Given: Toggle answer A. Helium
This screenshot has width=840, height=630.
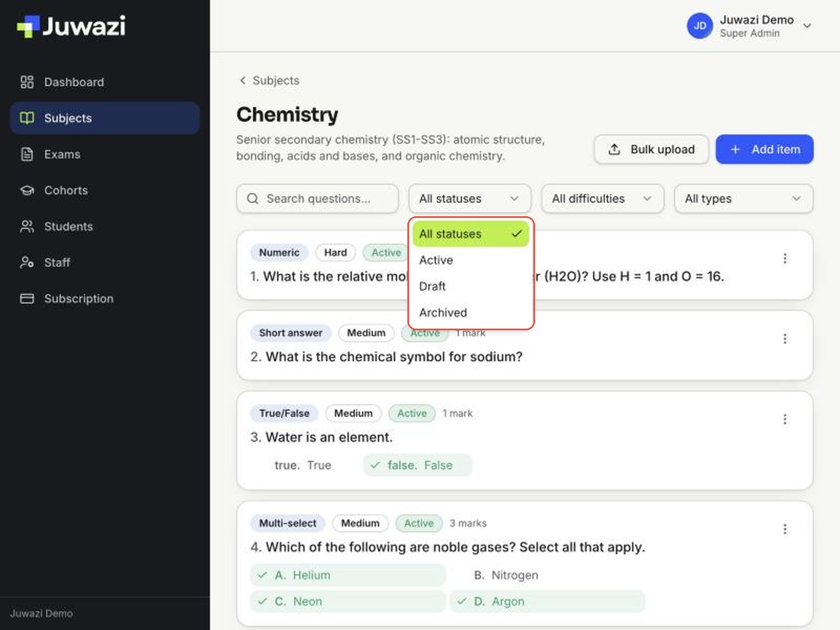Looking at the screenshot, I should pos(348,575).
